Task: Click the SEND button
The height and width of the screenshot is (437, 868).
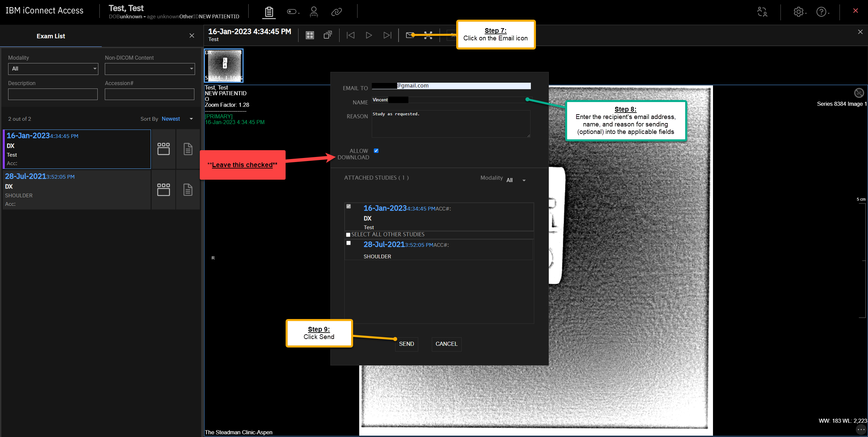Action: tap(406, 344)
